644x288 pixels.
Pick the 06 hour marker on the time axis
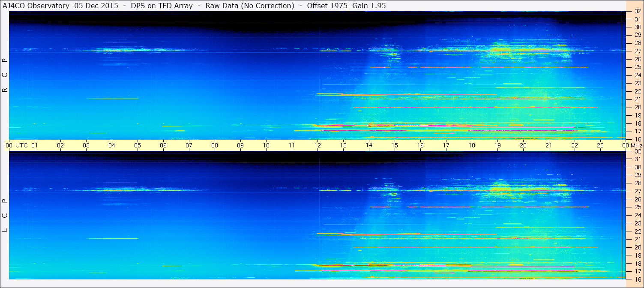pos(163,145)
